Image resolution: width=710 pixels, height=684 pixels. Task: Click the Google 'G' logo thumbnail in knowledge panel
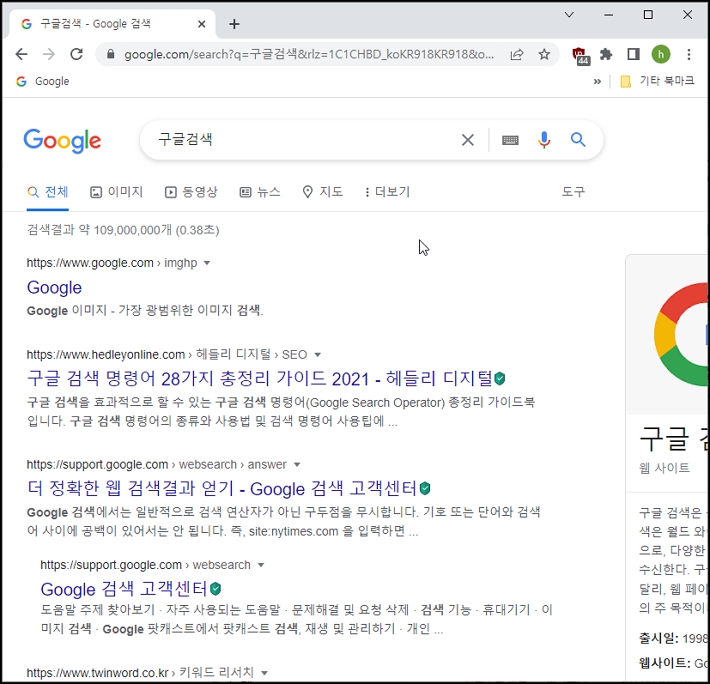pos(681,334)
